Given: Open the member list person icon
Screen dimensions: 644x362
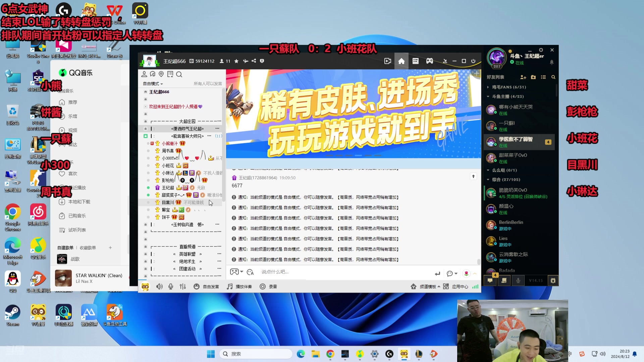Looking at the screenshot, I should (144, 74).
